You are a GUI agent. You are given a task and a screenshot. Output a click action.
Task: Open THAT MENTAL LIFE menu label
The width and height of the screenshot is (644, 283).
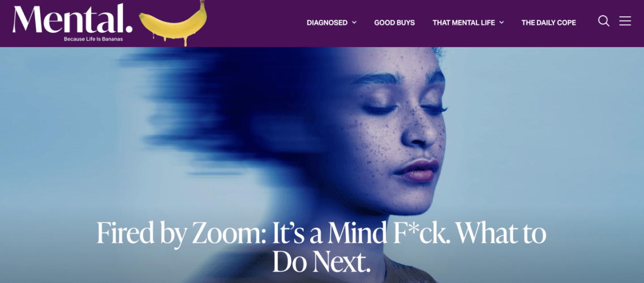(x=463, y=23)
